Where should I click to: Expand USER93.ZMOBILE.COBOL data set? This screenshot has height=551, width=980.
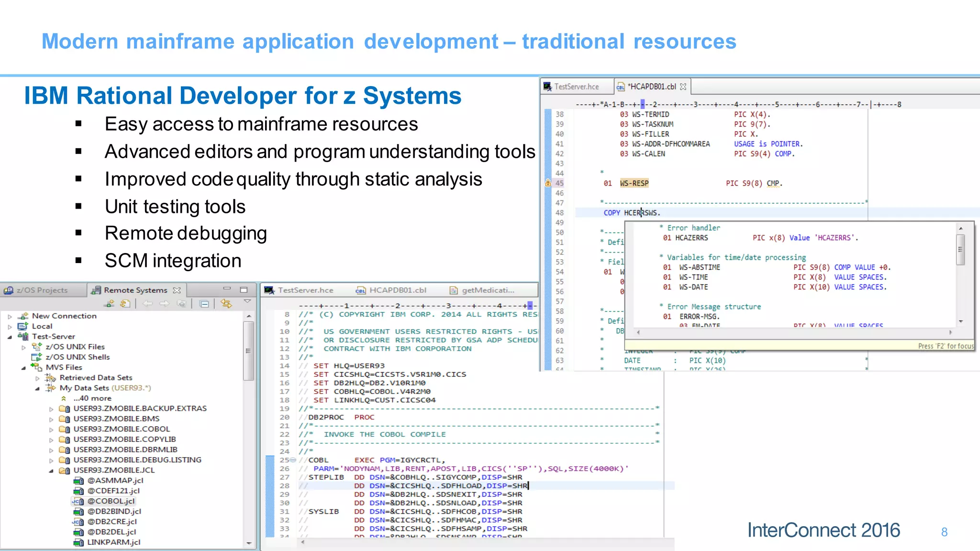pos(51,430)
